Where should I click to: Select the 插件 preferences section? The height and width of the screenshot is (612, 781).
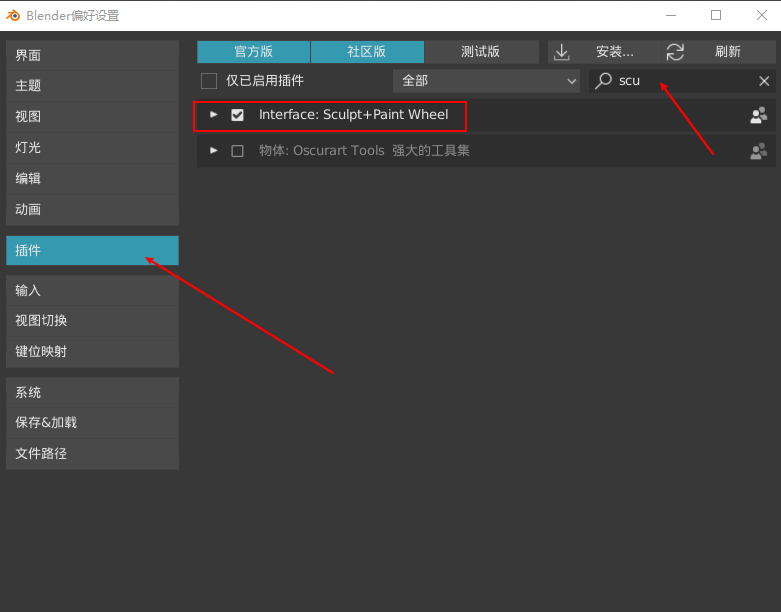tap(92, 250)
